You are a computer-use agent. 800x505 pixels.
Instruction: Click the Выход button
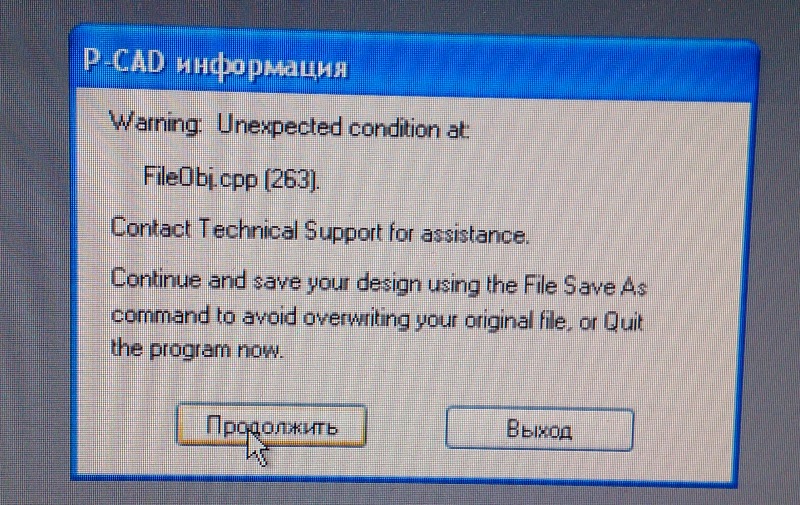(539, 429)
